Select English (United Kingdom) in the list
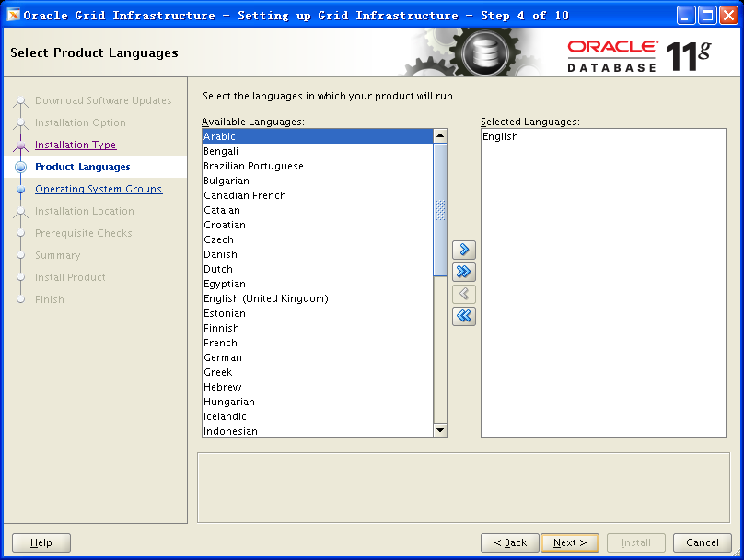The image size is (744, 560). (318, 298)
